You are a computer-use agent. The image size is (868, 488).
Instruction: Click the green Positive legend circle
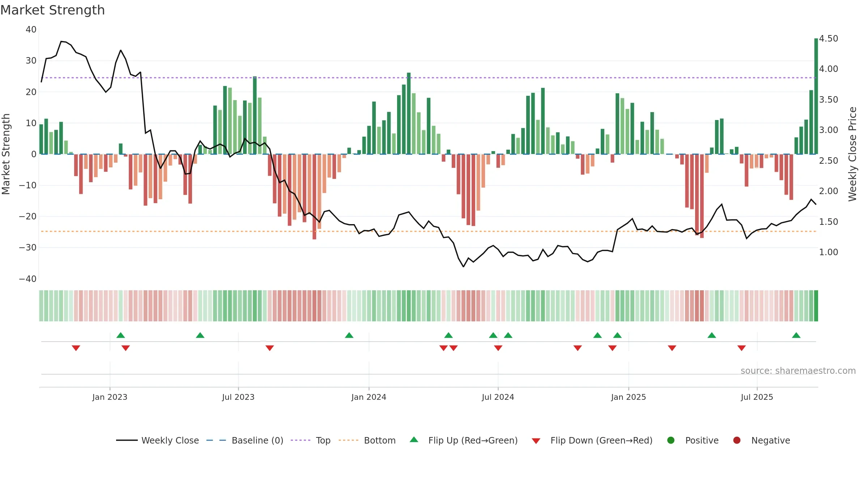[x=671, y=440]
